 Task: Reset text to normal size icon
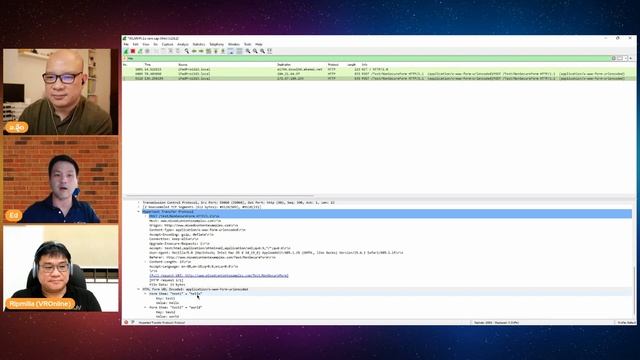click(262, 51)
